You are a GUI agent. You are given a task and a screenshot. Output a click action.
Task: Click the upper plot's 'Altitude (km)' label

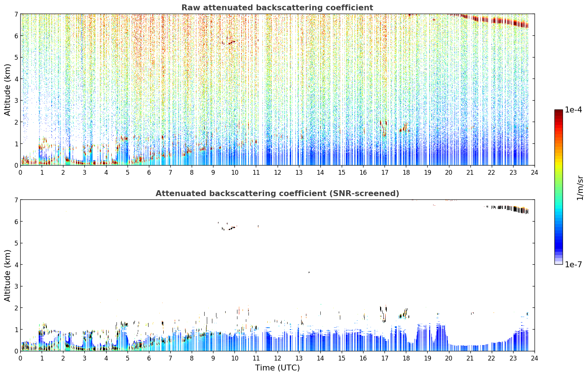(8, 90)
